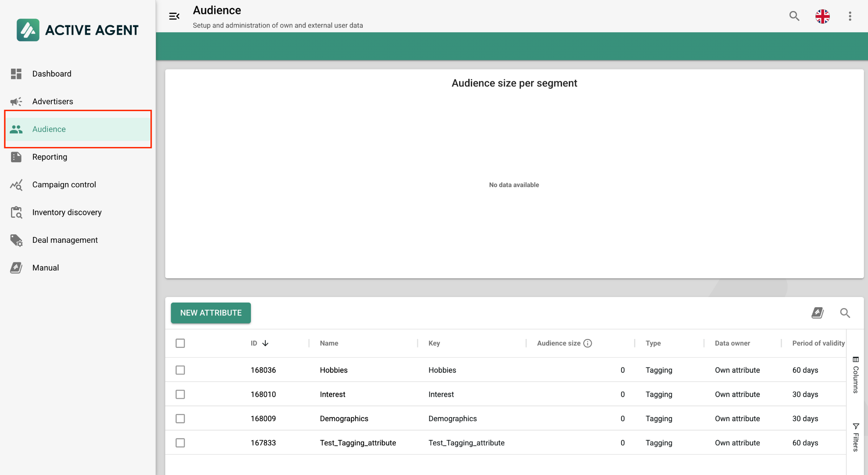This screenshot has height=475, width=868.
Task: Click the NEW ATTRIBUTE button
Action: (x=211, y=313)
